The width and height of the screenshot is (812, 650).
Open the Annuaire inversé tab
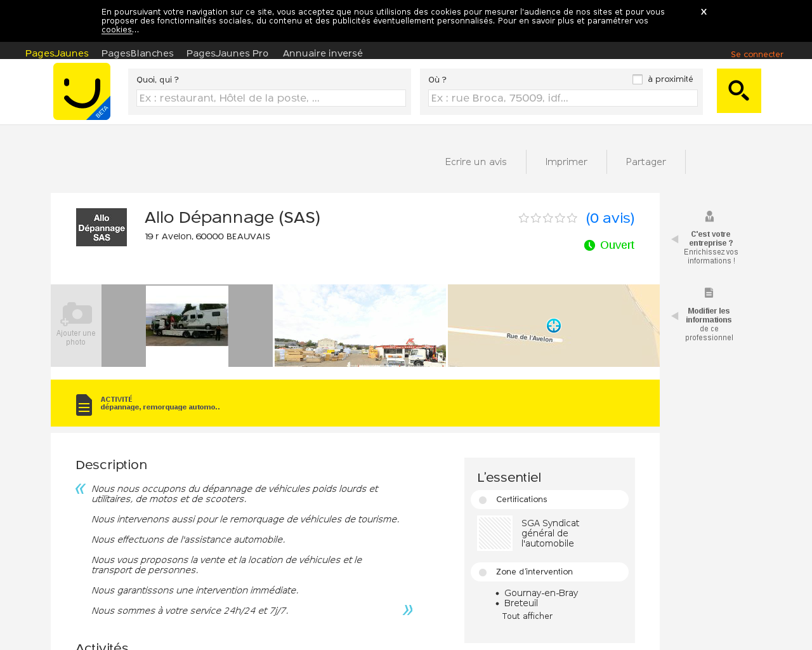pos(323,53)
